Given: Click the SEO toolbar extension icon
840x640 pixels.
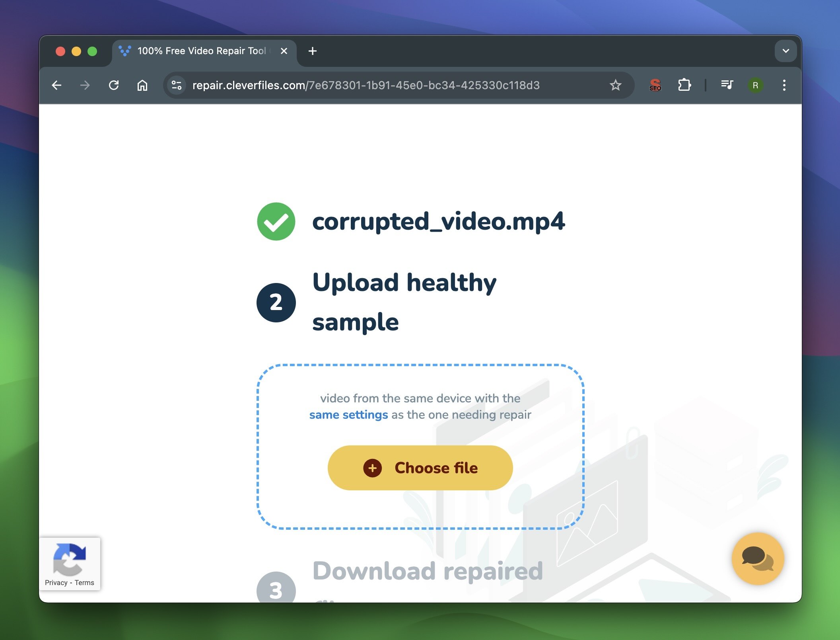Looking at the screenshot, I should click(x=654, y=85).
